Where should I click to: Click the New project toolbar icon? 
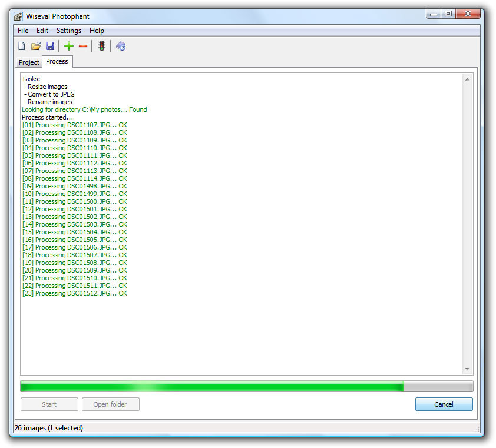[22, 46]
